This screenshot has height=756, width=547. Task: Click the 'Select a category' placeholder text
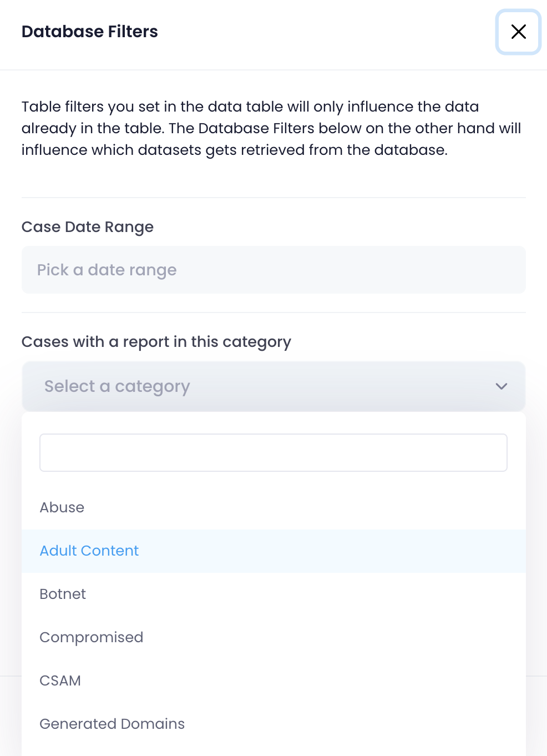(x=117, y=386)
